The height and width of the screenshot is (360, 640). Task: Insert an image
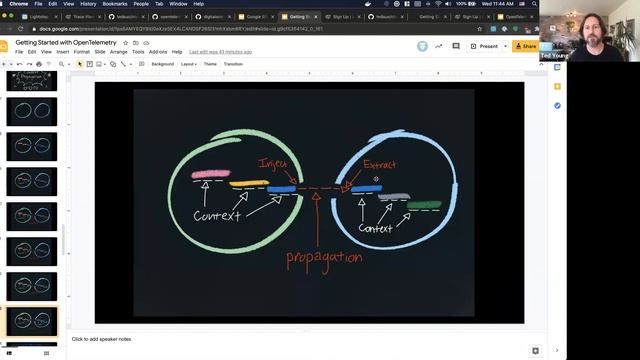[x=99, y=64]
